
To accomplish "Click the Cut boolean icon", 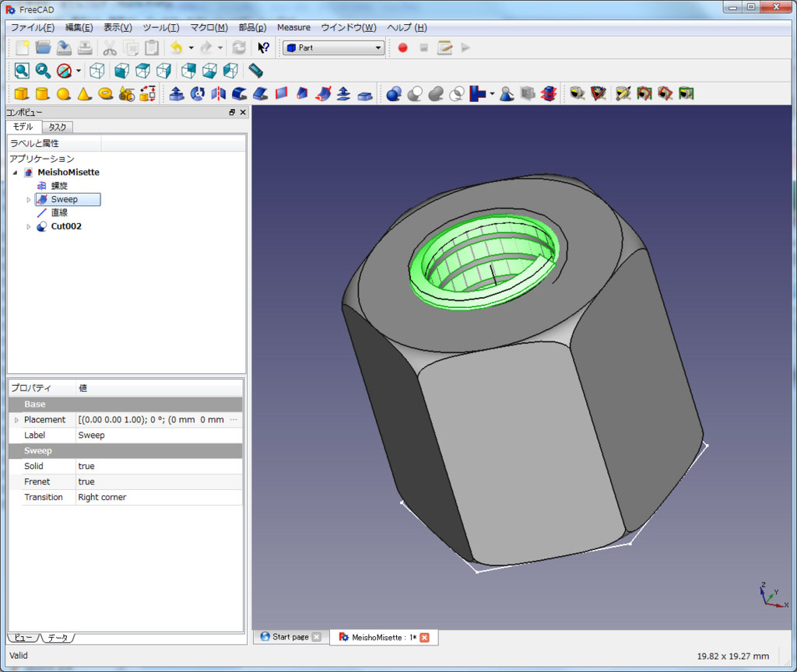I will coord(415,93).
